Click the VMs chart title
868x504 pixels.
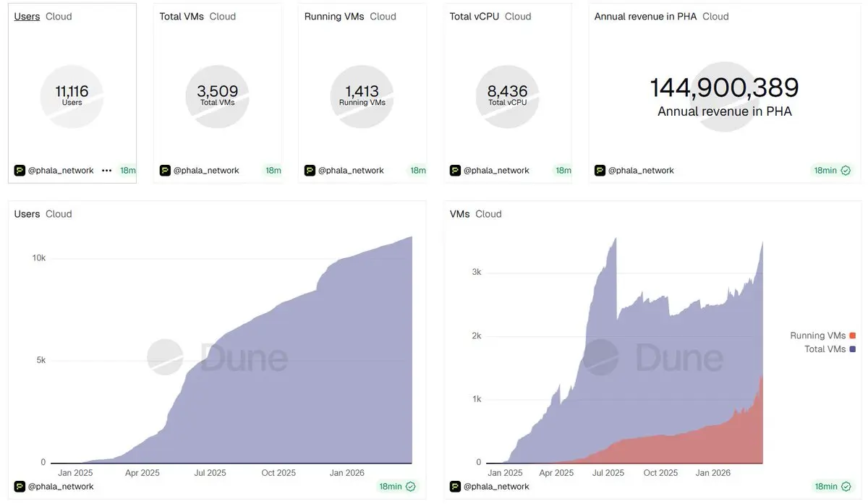point(459,214)
